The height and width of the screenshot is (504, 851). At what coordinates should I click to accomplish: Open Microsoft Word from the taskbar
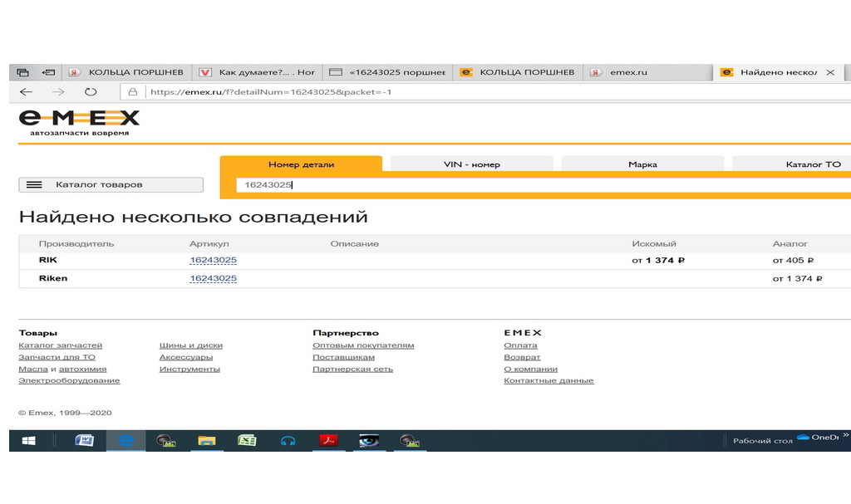[84, 441]
